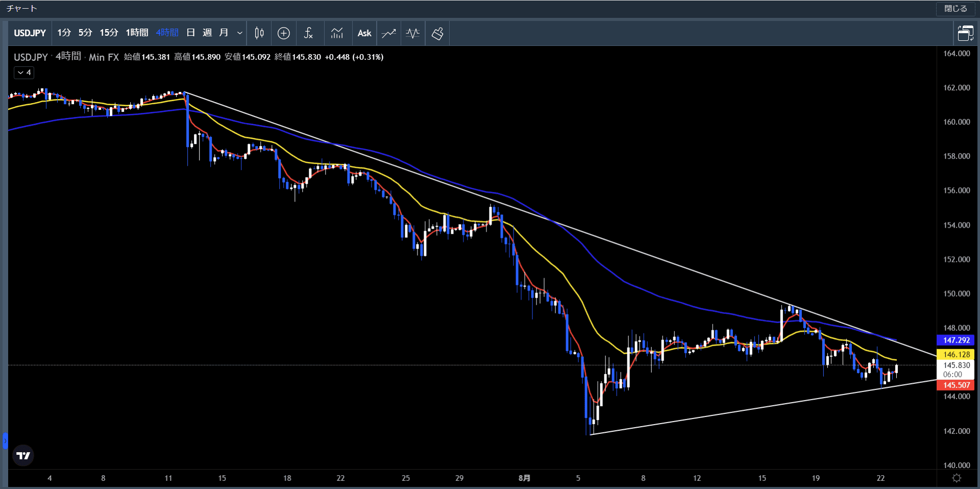Click the add/compare symbol plus icon
980x489 pixels.
pyautogui.click(x=284, y=33)
